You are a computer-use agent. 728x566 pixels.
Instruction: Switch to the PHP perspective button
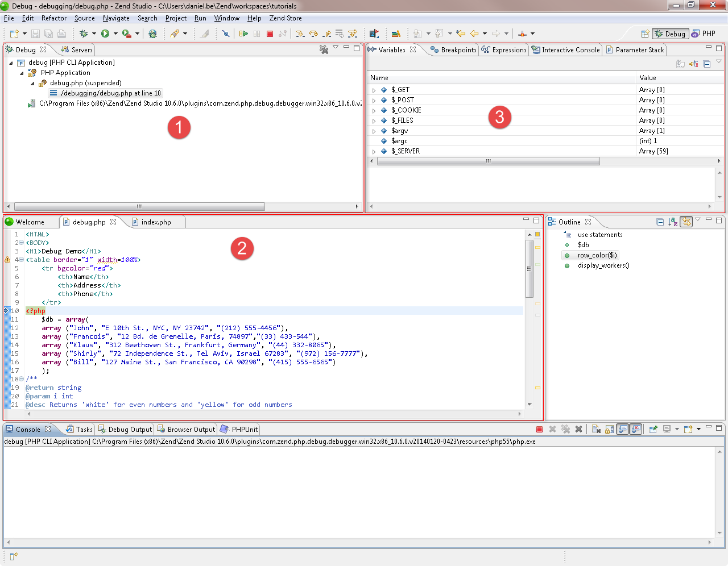click(704, 34)
